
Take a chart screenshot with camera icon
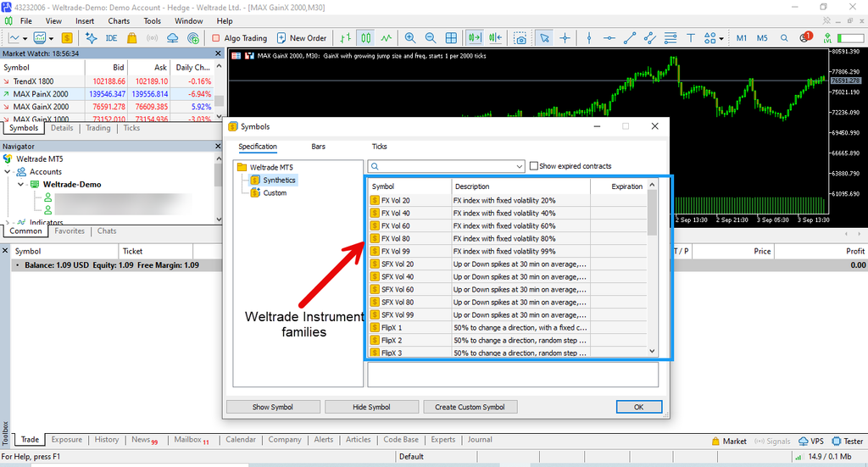(x=520, y=38)
